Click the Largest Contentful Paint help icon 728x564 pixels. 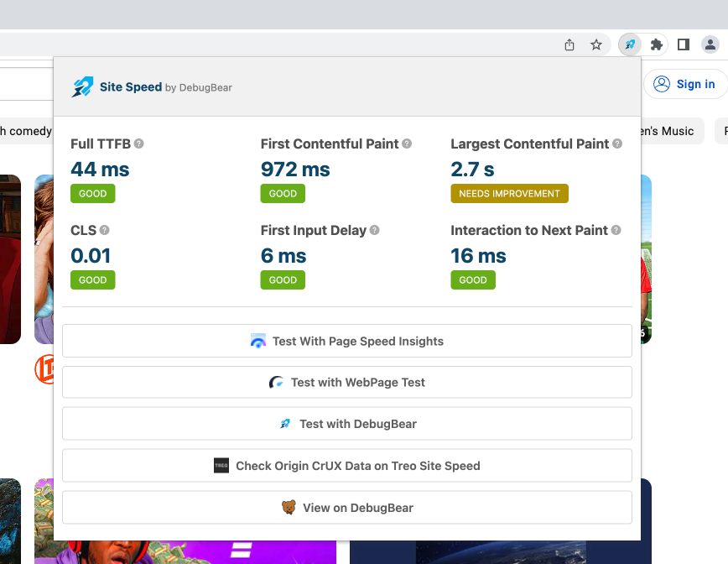click(x=617, y=144)
